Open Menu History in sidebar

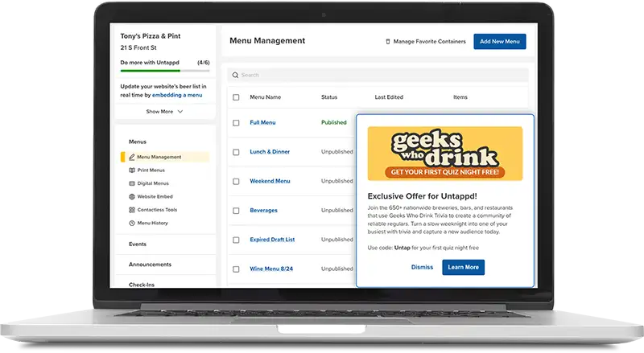[x=152, y=224]
